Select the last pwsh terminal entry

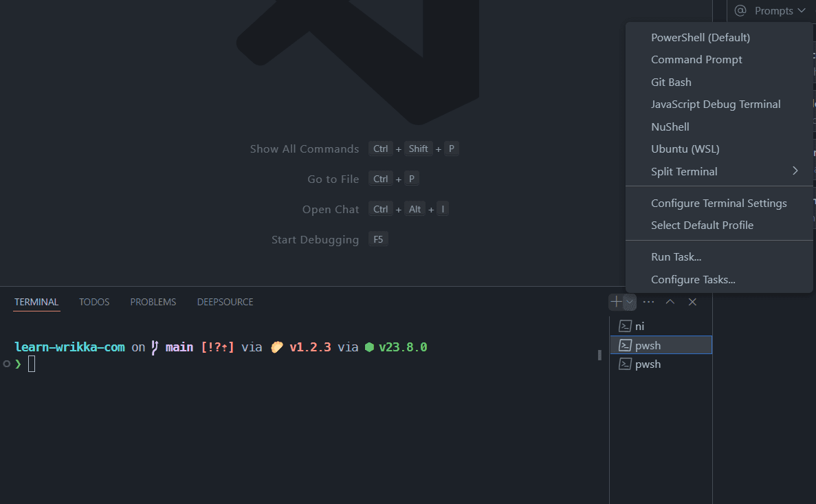coord(661,364)
